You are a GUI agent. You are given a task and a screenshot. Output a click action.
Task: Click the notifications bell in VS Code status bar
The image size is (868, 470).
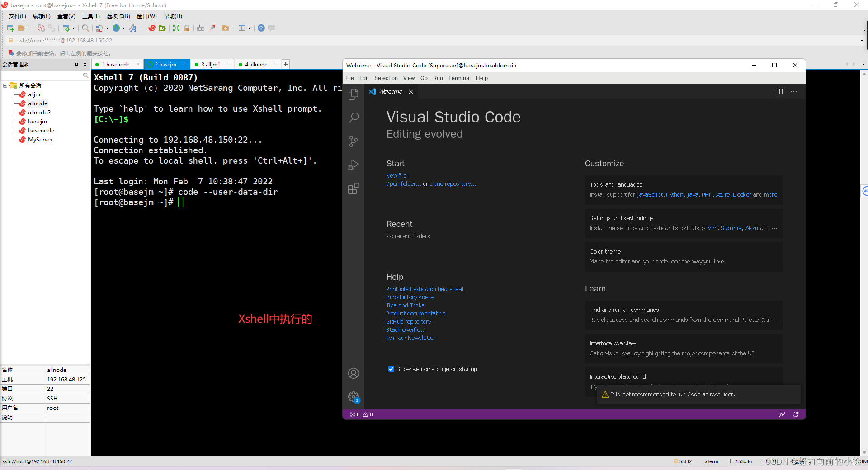point(796,414)
